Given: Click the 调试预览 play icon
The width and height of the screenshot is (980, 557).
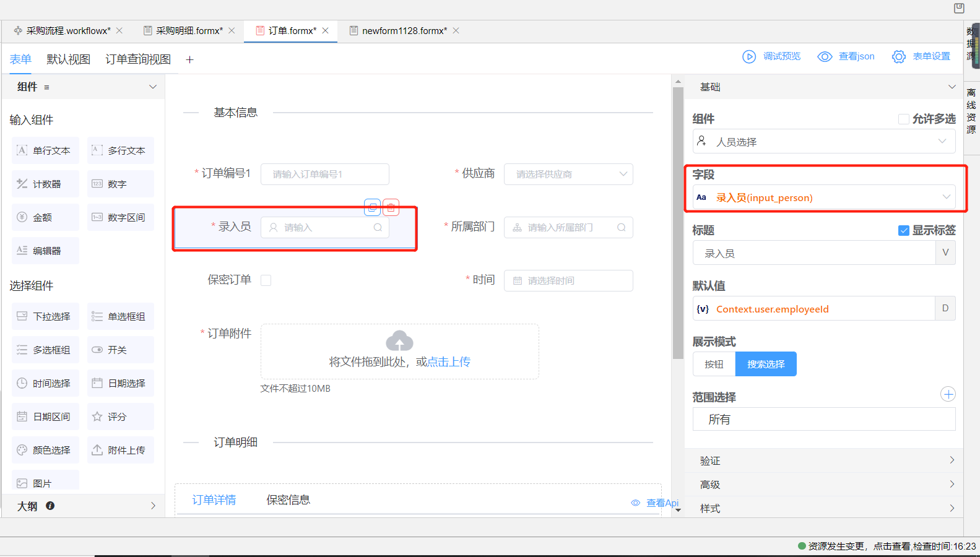Looking at the screenshot, I should pyautogui.click(x=749, y=56).
